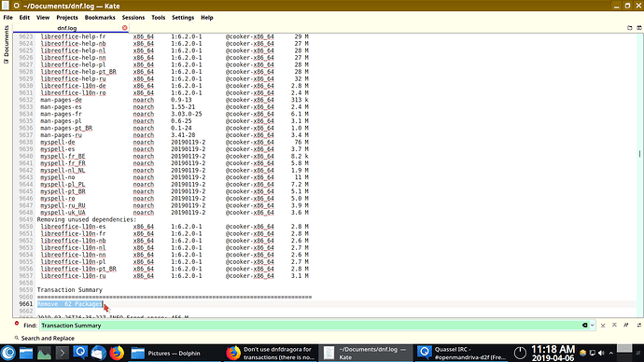Screen dimensions: 644x362
Task: Click the Kate window icon in title bar
Action: click(x=5, y=6)
